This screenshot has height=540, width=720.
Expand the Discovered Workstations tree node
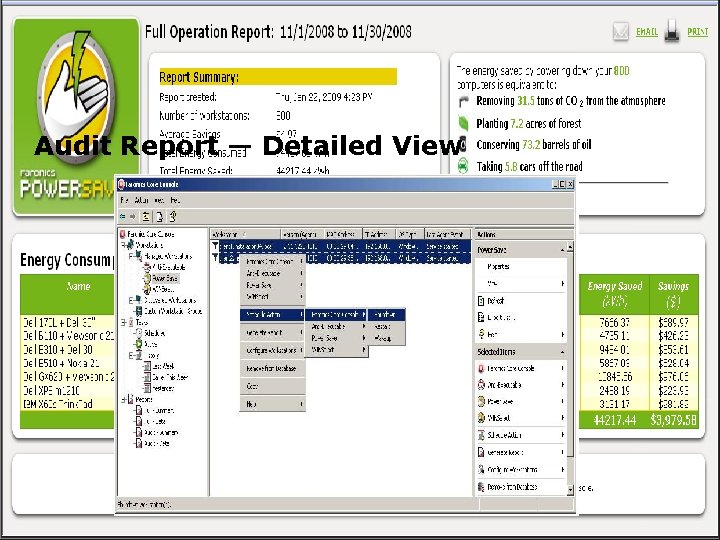[x=132, y=300]
